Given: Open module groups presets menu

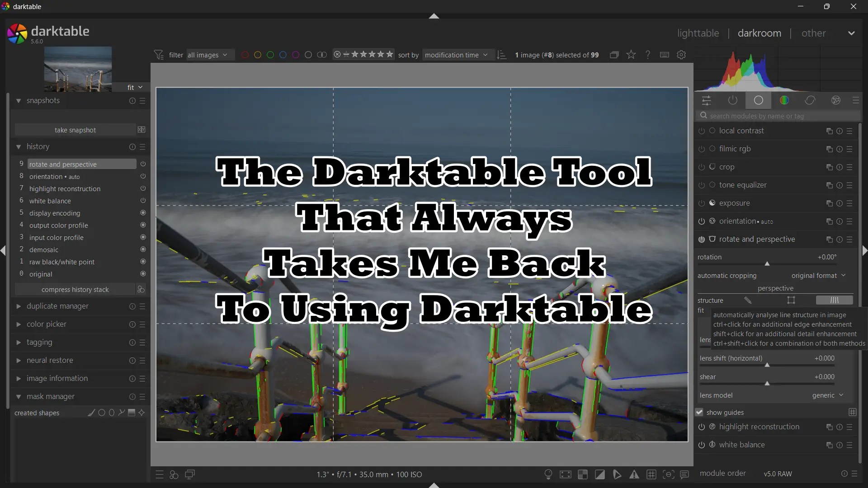Looking at the screenshot, I should 855,100.
